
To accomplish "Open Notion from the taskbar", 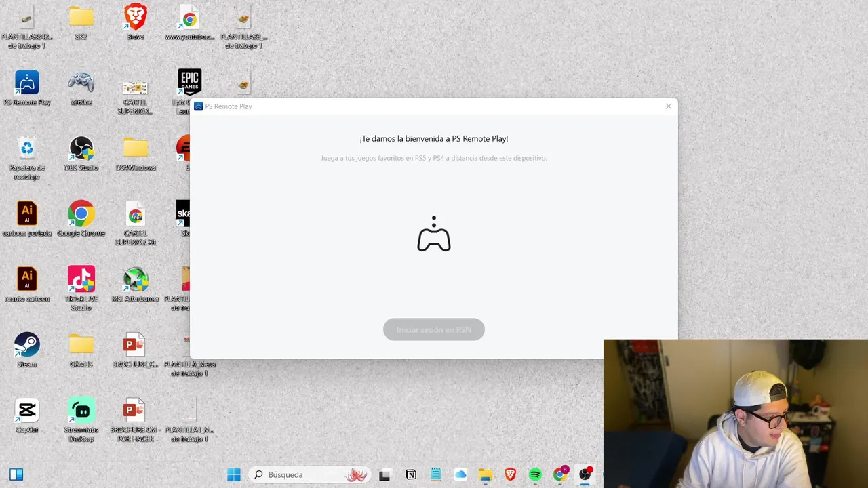I will (x=410, y=474).
